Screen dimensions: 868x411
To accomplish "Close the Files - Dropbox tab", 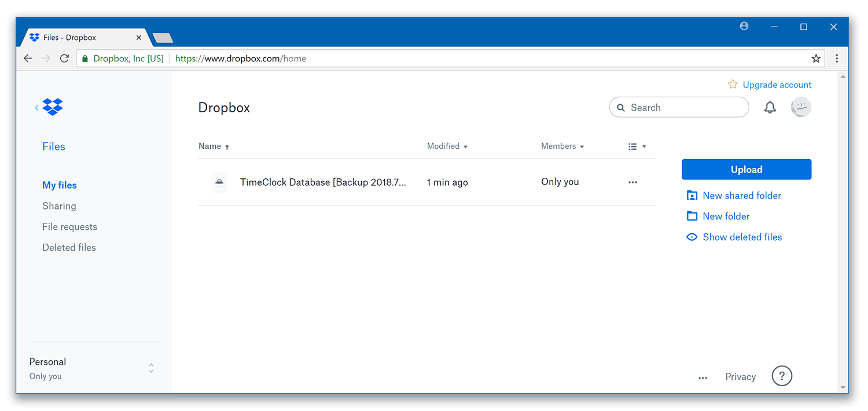I will [x=139, y=38].
